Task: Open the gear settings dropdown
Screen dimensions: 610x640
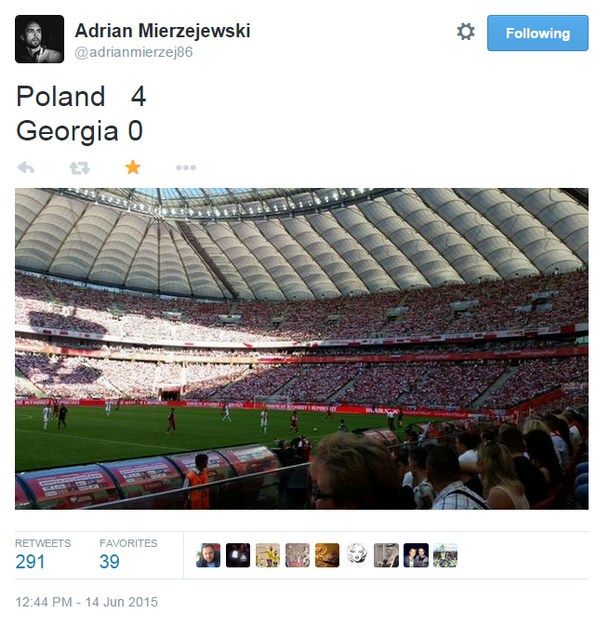Action: tap(465, 31)
